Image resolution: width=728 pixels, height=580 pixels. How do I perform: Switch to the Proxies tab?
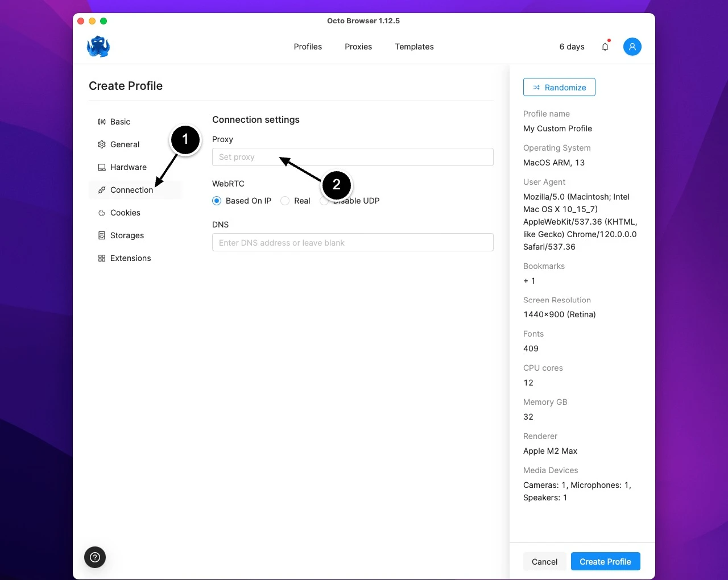coord(358,47)
